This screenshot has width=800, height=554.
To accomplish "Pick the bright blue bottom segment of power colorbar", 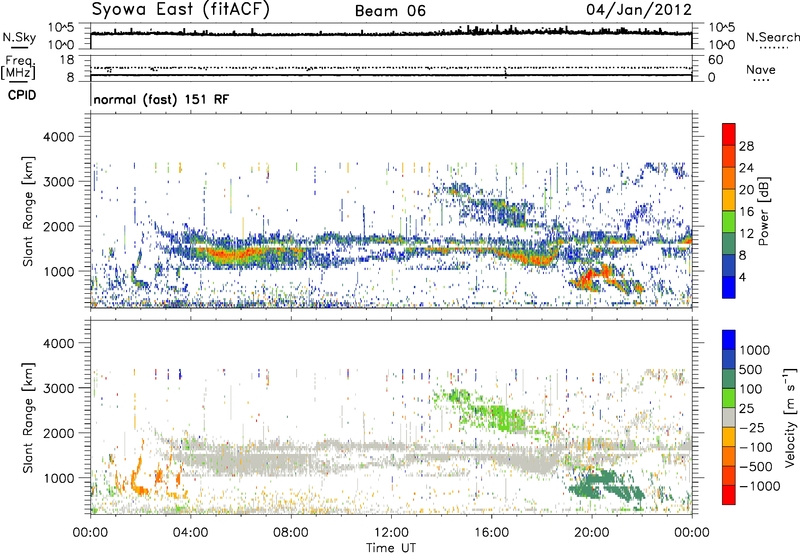I will point(729,287).
